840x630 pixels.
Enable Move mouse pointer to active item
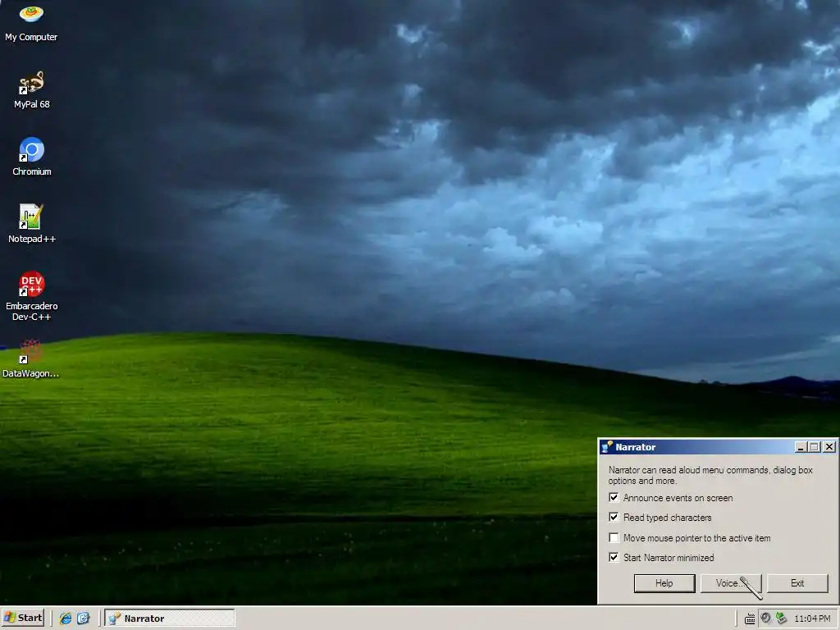[x=614, y=538]
